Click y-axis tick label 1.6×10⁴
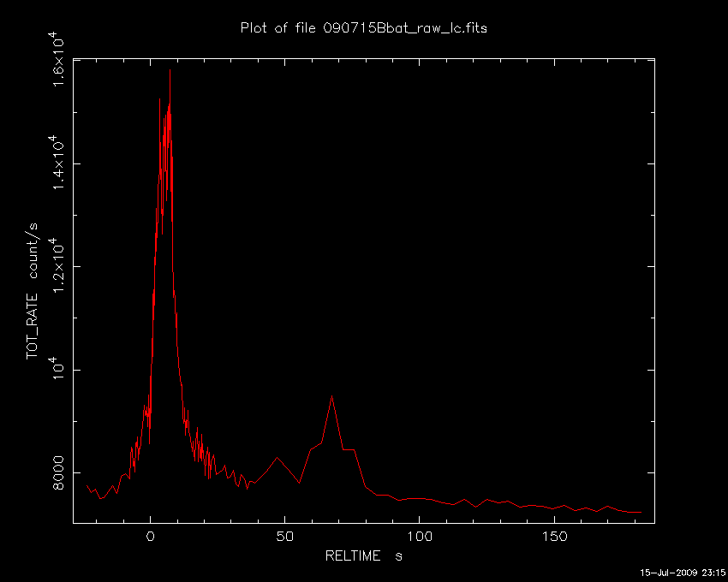728x582 pixels. click(x=56, y=59)
